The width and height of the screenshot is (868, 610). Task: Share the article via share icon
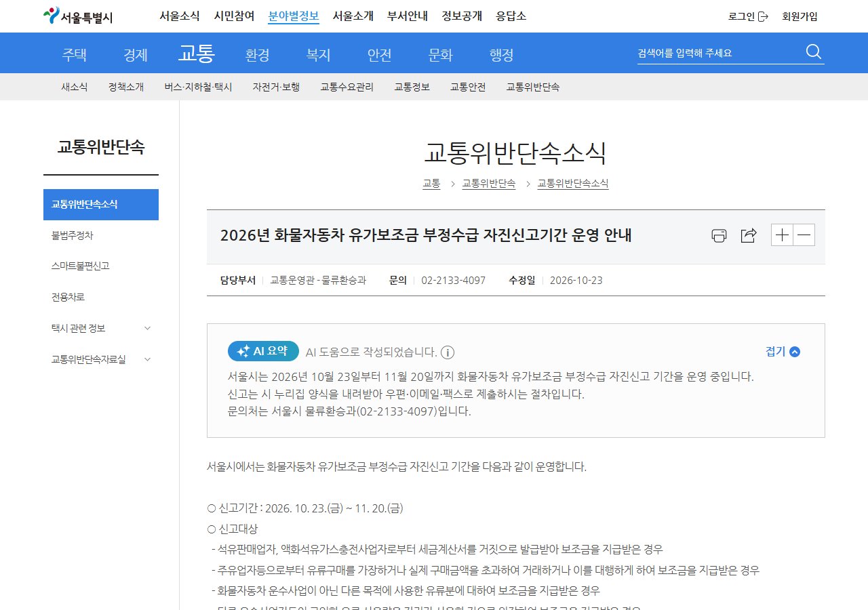(x=749, y=235)
